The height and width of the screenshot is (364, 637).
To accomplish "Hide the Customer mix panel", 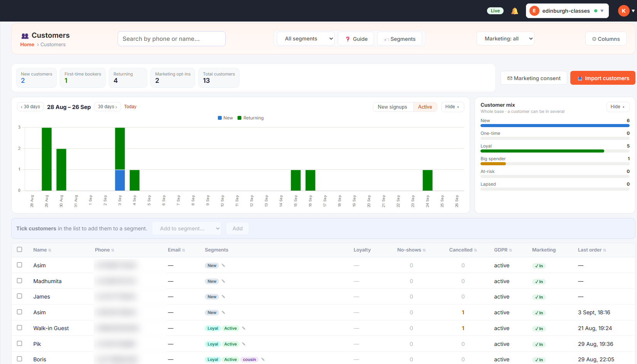I will (x=618, y=107).
